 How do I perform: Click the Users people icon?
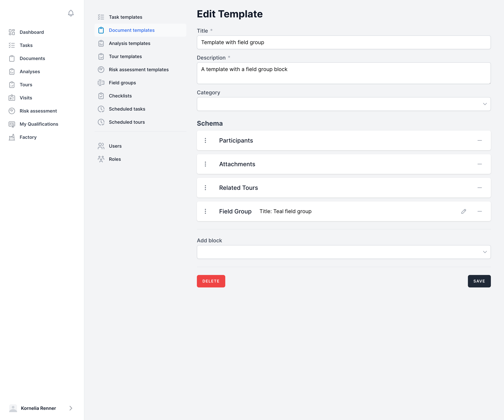(x=101, y=146)
